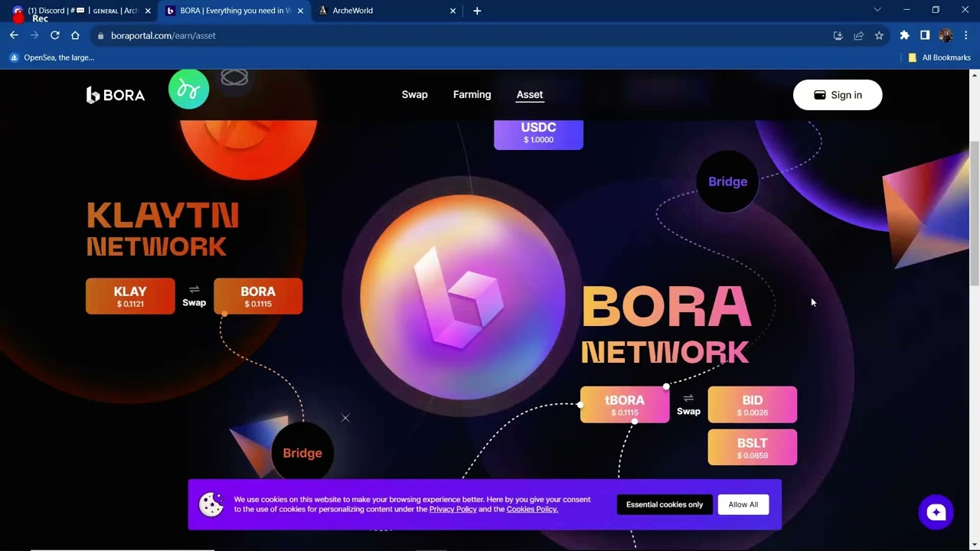
Task: Click the orange Bridge circle near the bottom
Action: click(x=302, y=453)
